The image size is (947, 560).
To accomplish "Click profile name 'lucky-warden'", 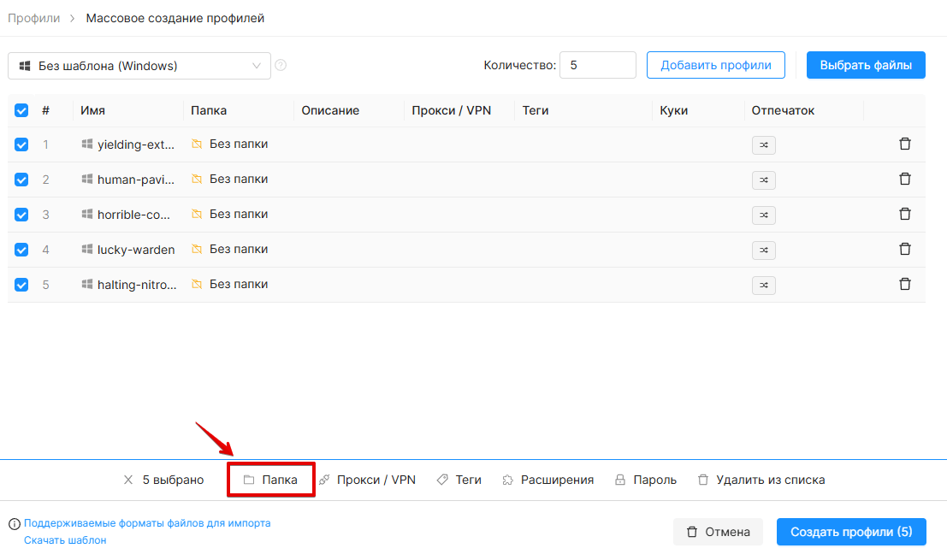I will point(136,250).
